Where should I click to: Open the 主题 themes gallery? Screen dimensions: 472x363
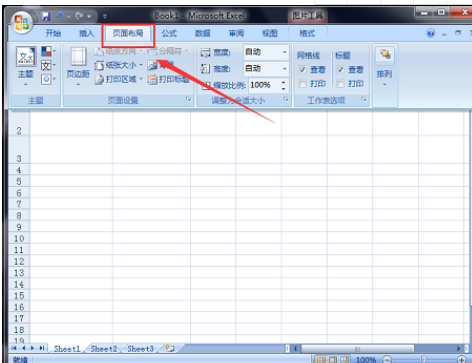click(x=26, y=67)
